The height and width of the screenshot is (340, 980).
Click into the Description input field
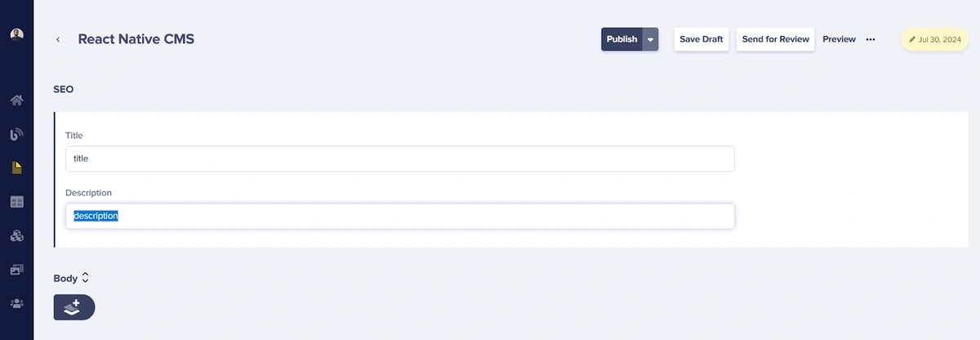pos(400,216)
